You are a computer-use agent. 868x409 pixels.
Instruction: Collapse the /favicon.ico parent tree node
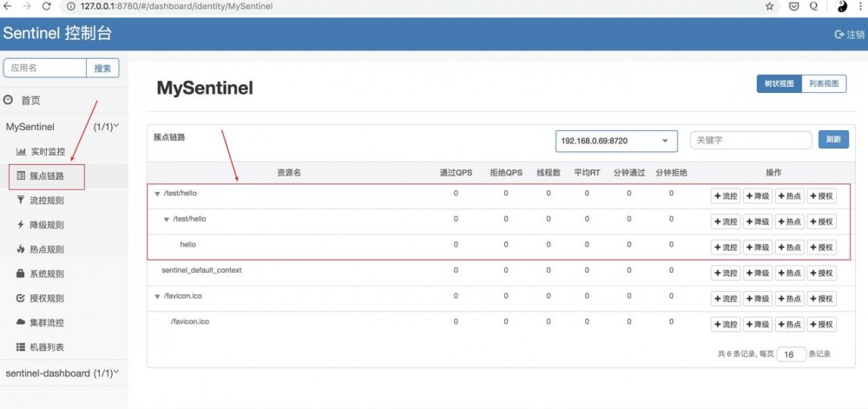pos(157,296)
